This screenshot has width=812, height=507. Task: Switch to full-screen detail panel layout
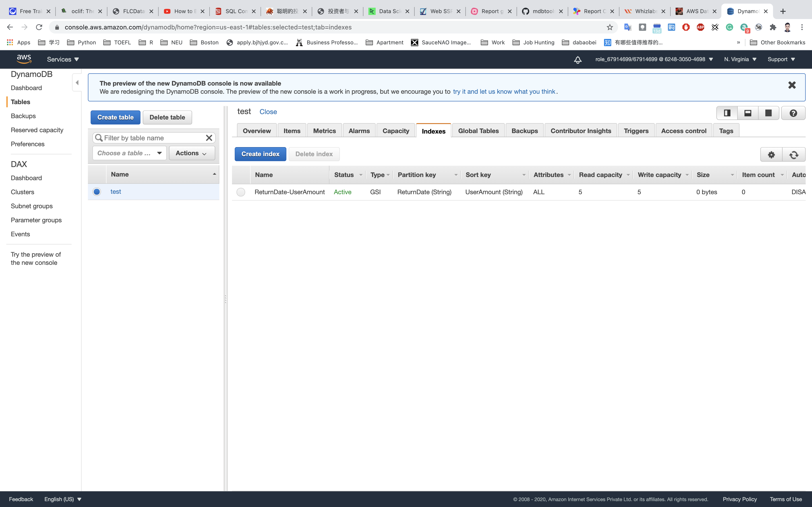(768, 113)
